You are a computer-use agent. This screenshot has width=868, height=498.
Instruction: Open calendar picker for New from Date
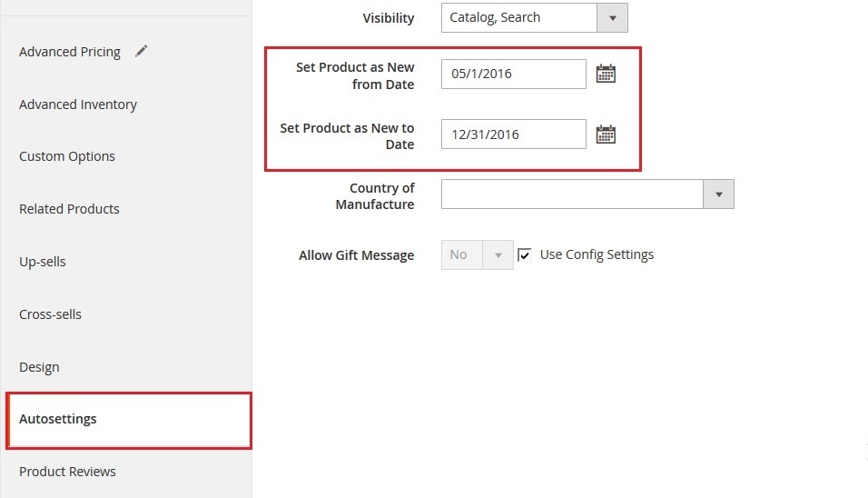[x=606, y=75]
